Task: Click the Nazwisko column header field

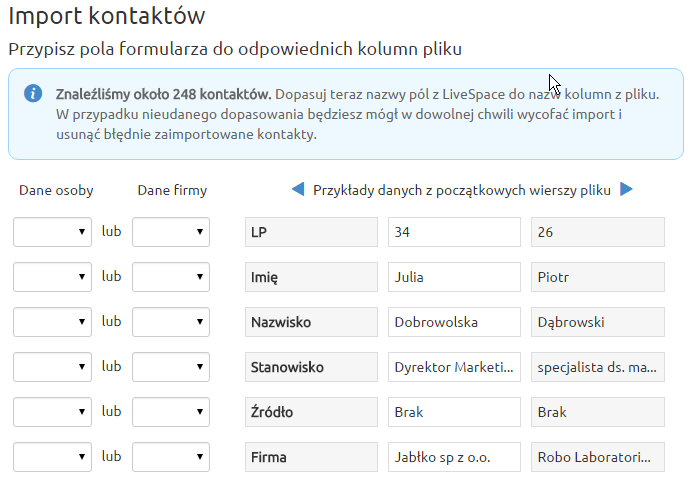Action: tap(312, 322)
